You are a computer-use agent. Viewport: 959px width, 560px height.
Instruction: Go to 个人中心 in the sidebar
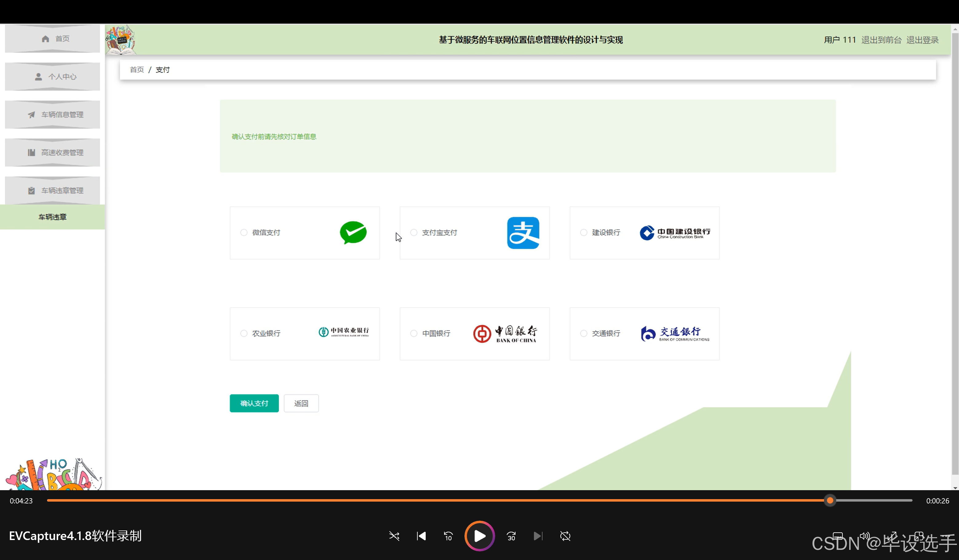pyautogui.click(x=53, y=77)
